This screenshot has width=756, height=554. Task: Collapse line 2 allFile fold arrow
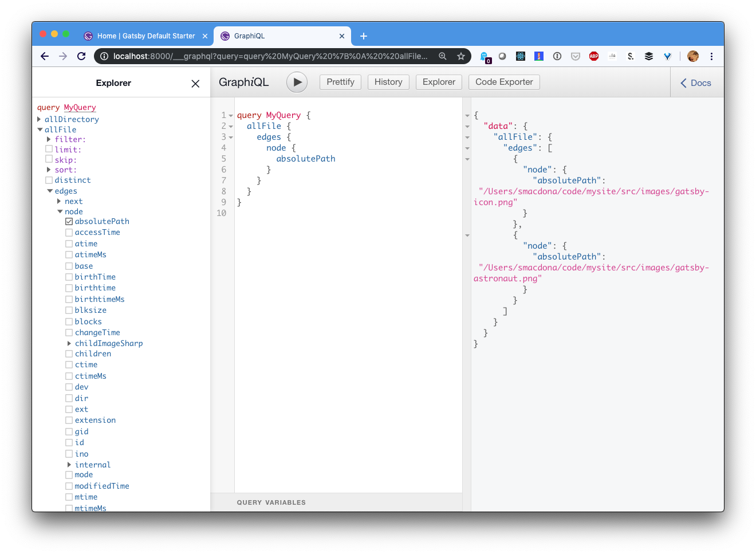pos(231,127)
